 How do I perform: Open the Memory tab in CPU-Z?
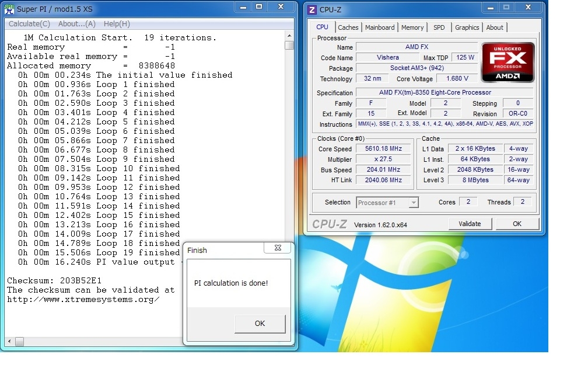412,27
